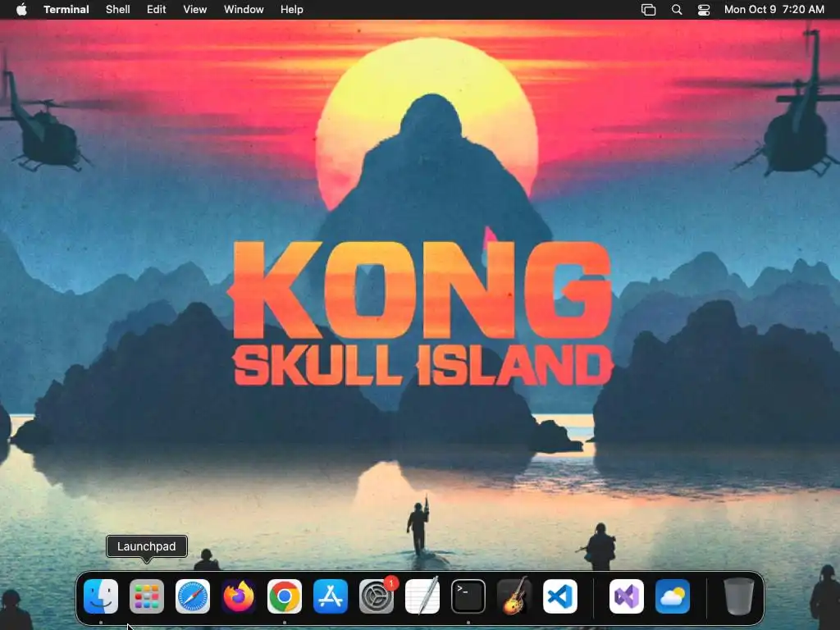Open Spotlight search in menu bar

pyautogui.click(x=677, y=9)
